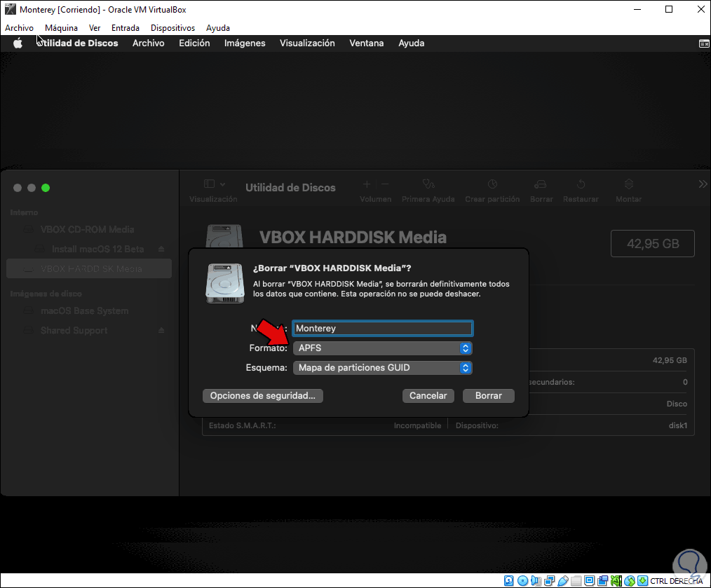Eject the Shared Support image

point(161,331)
